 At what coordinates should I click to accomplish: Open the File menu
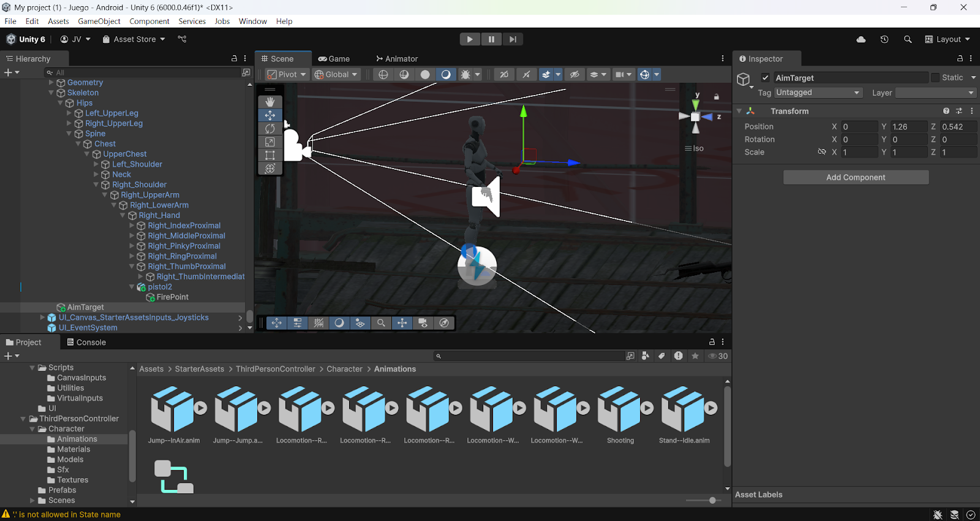click(10, 21)
